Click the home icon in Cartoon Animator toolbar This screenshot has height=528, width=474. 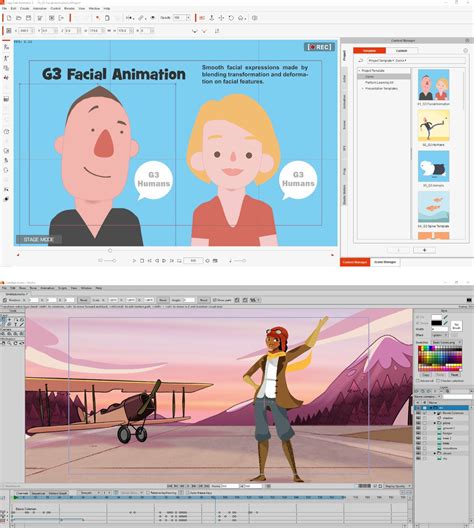pos(241,18)
